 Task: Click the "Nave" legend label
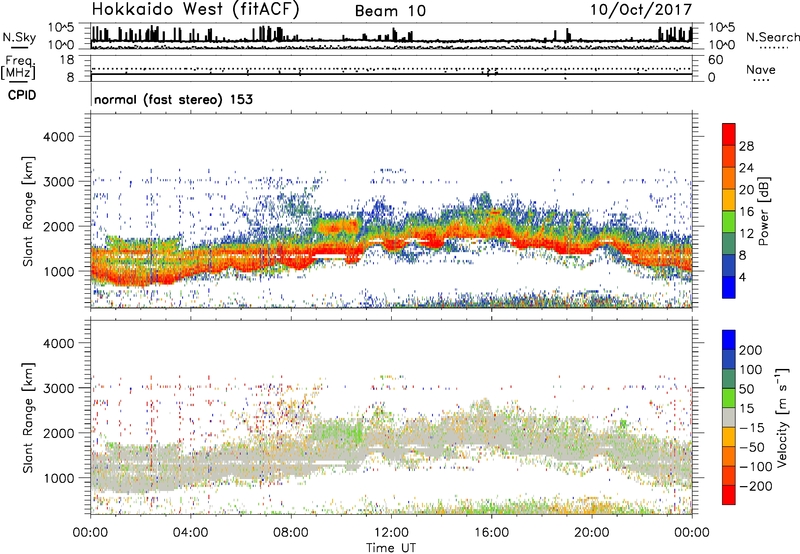click(761, 69)
